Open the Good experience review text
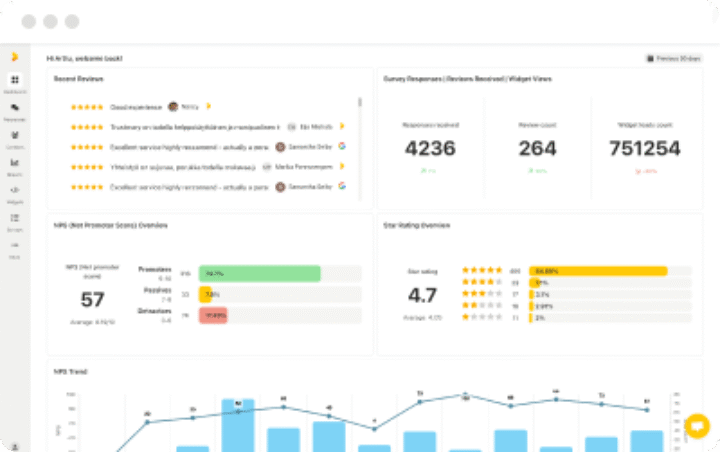 tap(136, 107)
